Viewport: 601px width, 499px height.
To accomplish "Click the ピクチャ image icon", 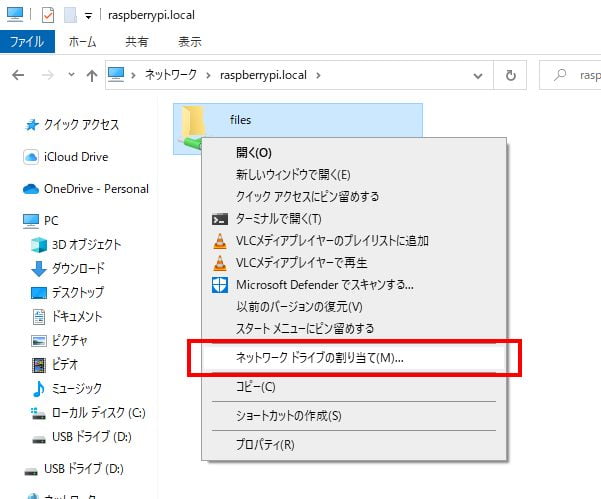I will (x=39, y=341).
